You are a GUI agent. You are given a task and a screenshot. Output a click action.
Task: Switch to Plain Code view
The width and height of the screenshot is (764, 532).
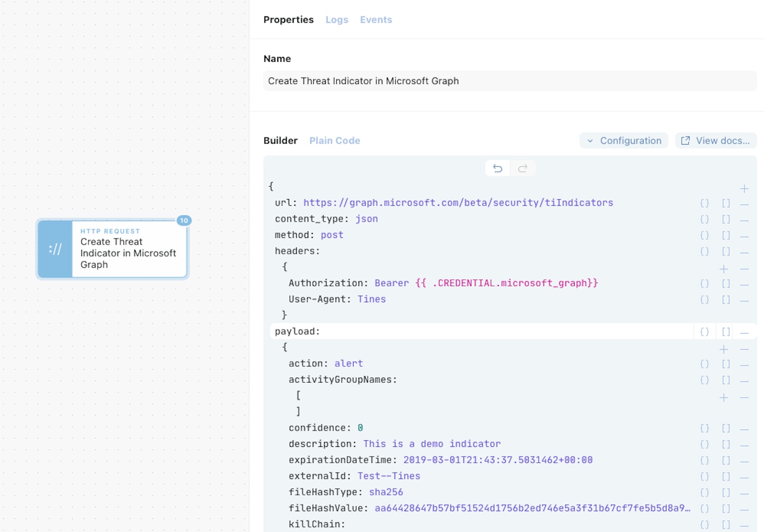[335, 141]
